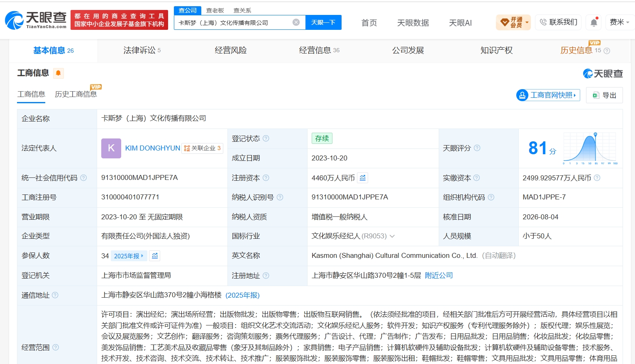The image size is (635, 364).
Task: Open the 附近公司 nearby companies link
Action: click(439, 276)
